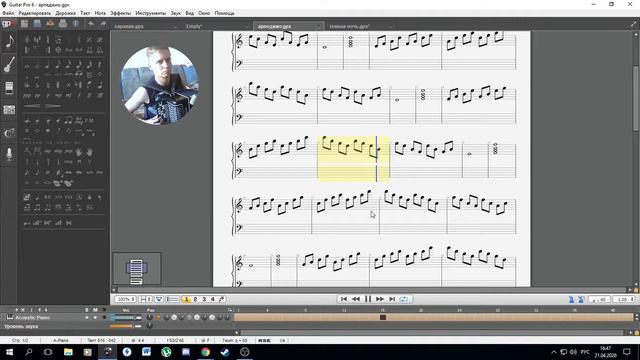Switch to the first document tab beside Empty*
The height and width of the screenshot is (360, 640).
tap(146, 26)
